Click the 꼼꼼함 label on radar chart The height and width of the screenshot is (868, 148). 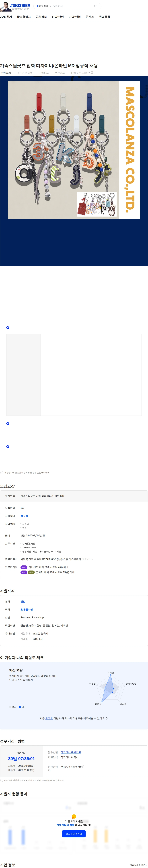coord(123,704)
